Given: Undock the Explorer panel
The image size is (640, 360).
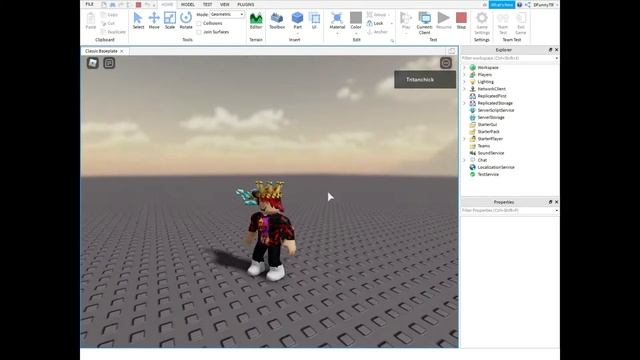Looking at the screenshot, I should coord(550,50).
